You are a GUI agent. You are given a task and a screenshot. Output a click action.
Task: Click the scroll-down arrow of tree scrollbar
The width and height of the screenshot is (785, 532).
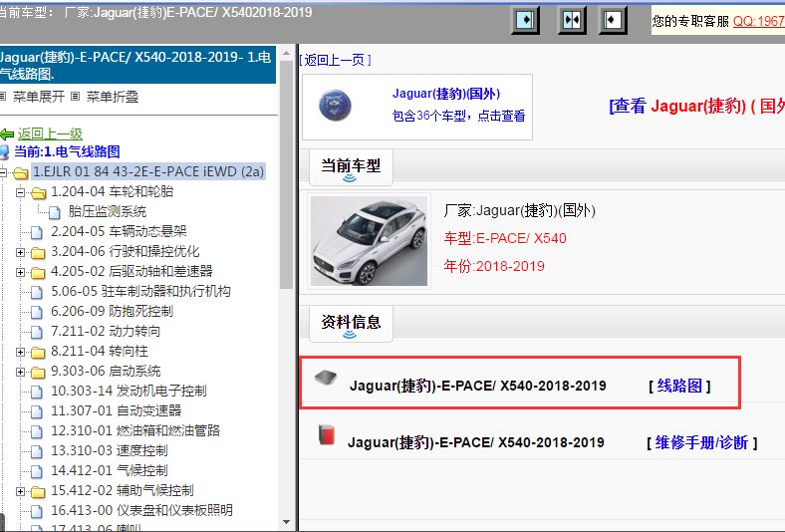click(x=286, y=522)
